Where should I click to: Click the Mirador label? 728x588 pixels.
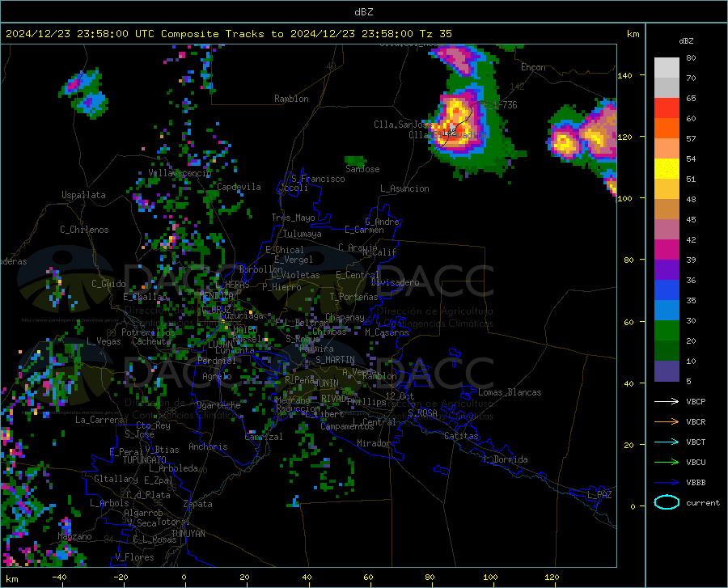(x=373, y=444)
